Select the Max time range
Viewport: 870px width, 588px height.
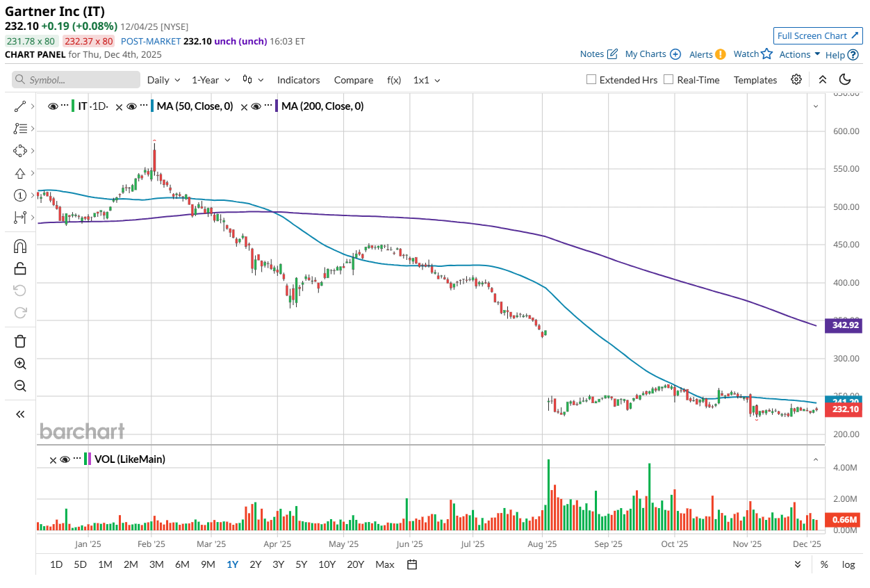(384, 564)
